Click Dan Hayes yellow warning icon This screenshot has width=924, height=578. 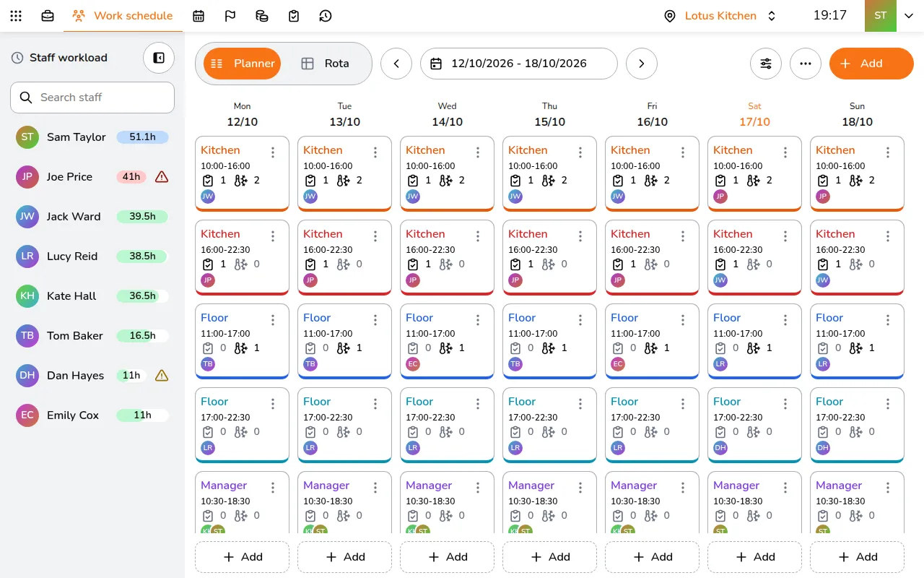click(x=162, y=376)
